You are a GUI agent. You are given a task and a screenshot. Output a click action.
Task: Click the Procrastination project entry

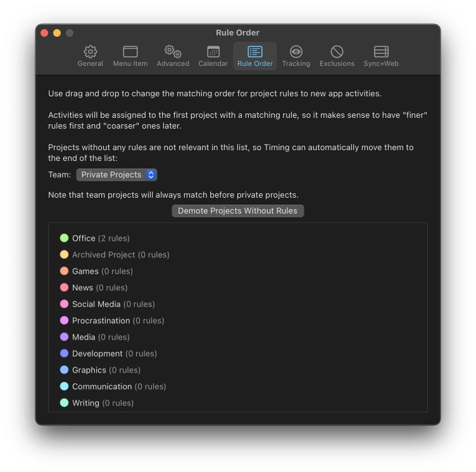pyautogui.click(x=118, y=321)
